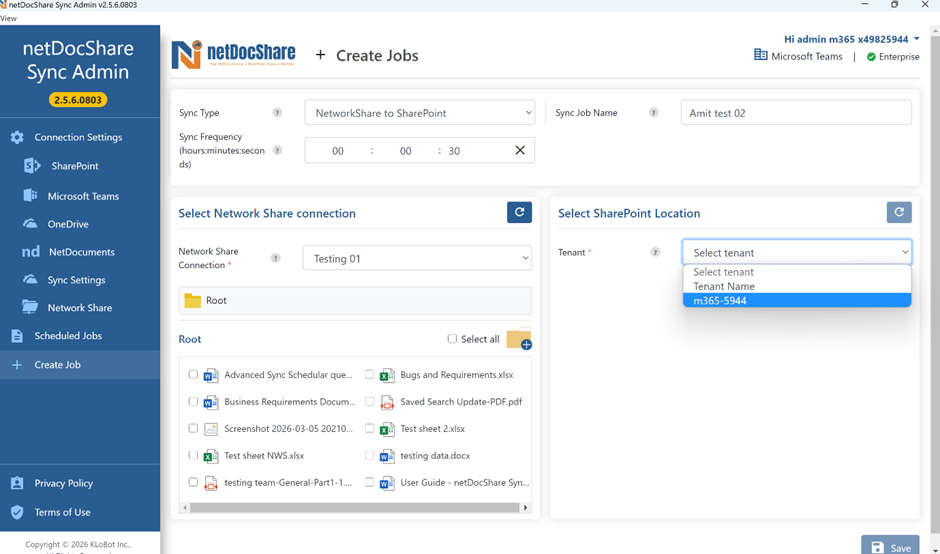Click the file list right scroll arrow

click(x=526, y=507)
